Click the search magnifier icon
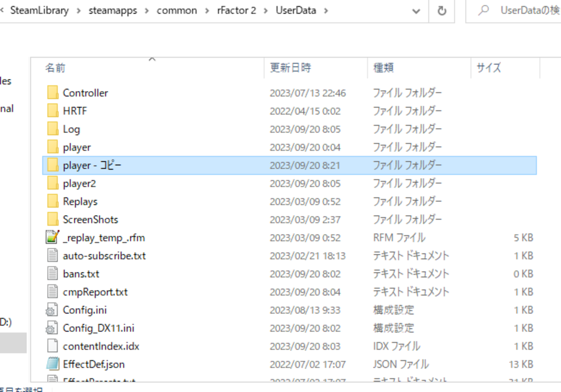 (x=484, y=10)
